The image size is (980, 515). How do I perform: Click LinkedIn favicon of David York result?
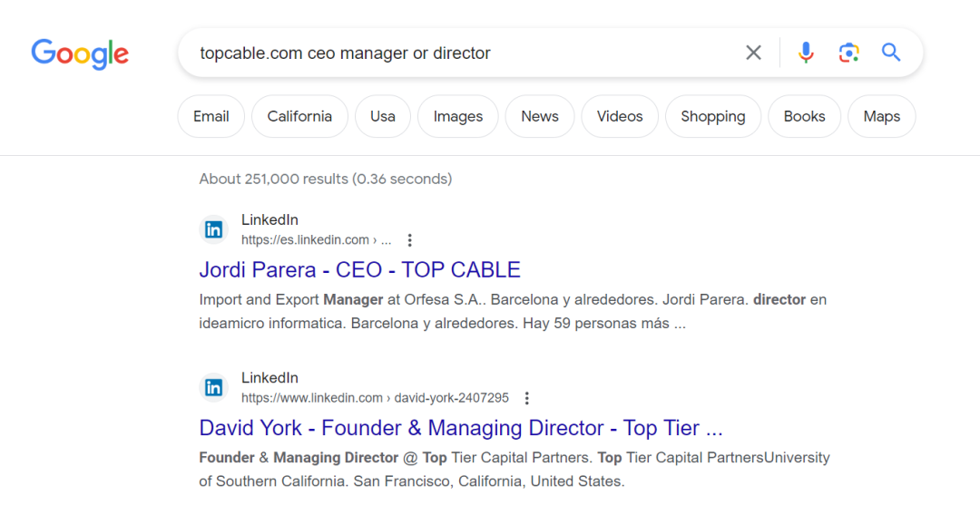pos(213,388)
